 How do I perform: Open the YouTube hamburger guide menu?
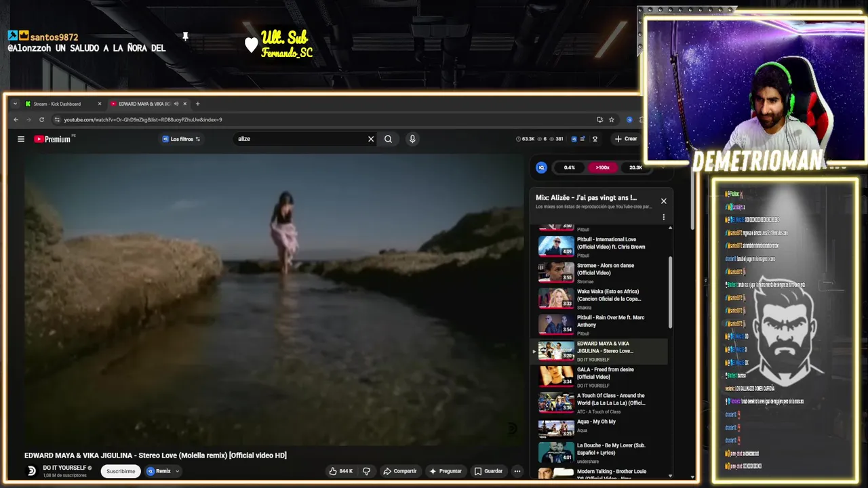pyautogui.click(x=21, y=139)
